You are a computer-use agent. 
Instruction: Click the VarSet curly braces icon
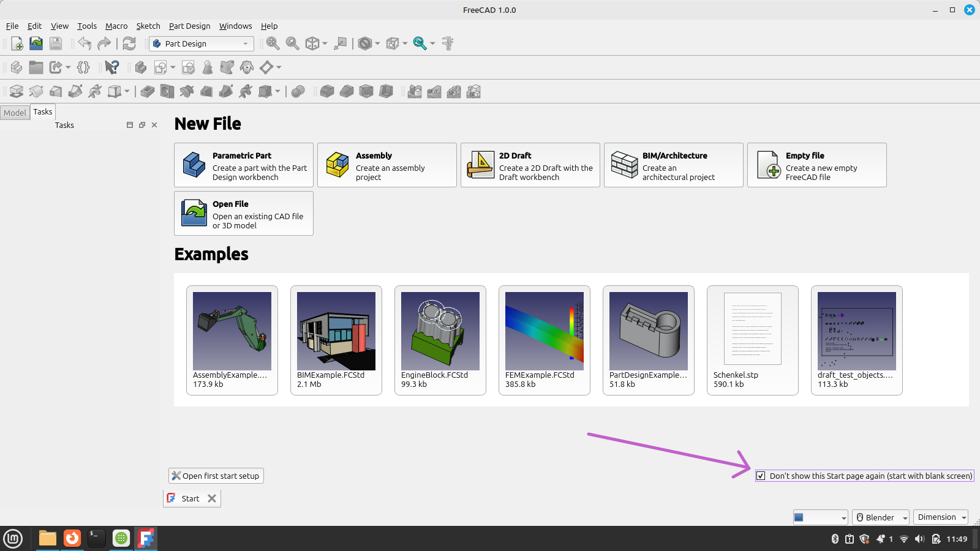(83, 67)
